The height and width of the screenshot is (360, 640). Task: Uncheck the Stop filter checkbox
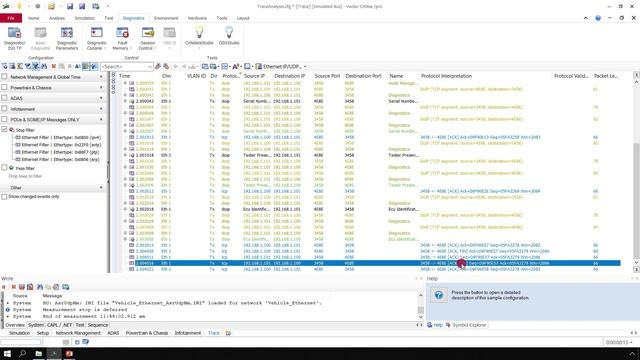(4, 129)
